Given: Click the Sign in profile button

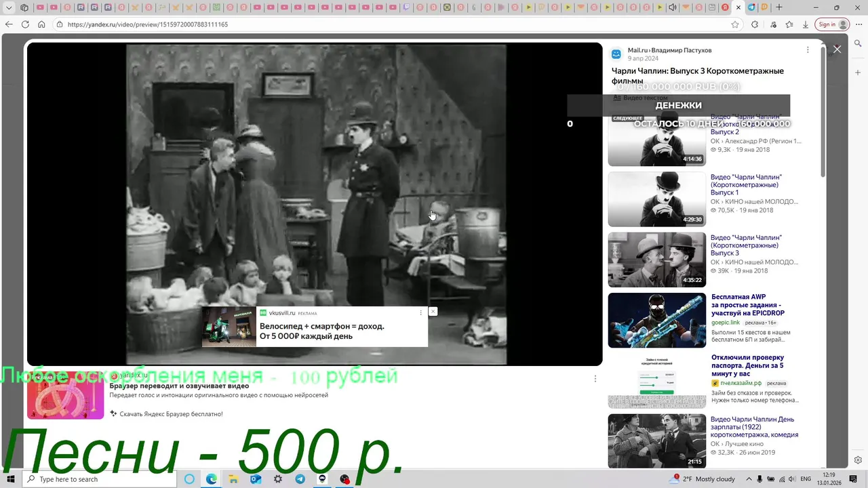Looking at the screenshot, I should tap(831, 24).
